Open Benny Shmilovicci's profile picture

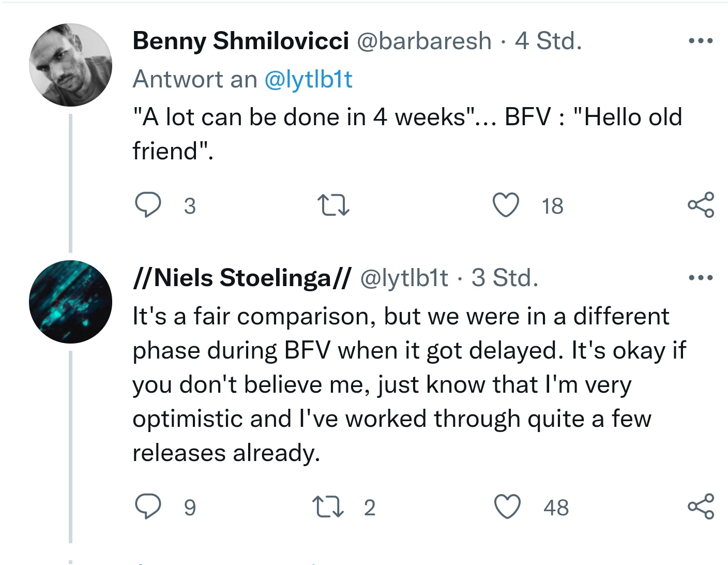(x=71, y=65)
